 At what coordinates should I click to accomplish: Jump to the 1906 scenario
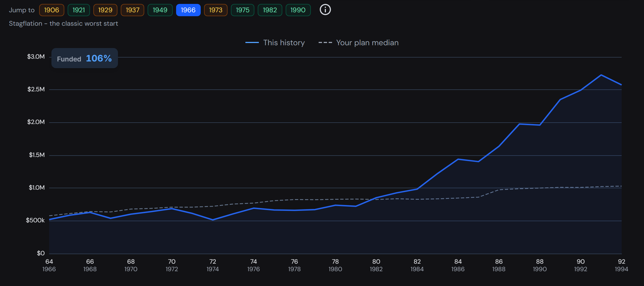pyautogui.click(x=52, y=10)
